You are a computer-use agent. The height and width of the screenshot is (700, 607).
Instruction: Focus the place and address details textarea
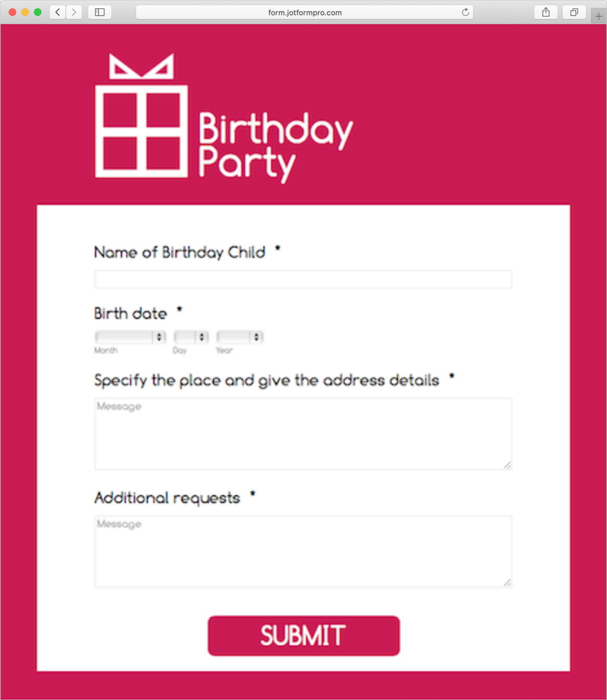(303, 434)
